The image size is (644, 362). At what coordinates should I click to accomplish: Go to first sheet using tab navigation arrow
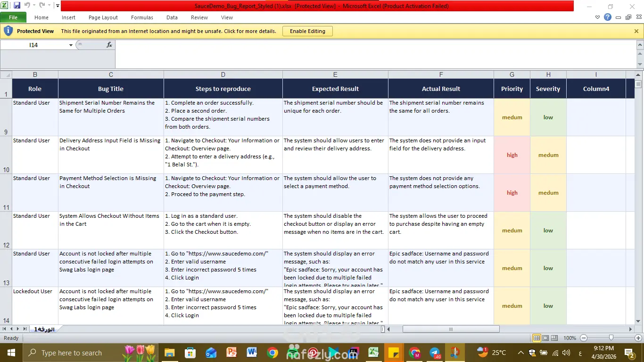pyautogui.click(x=4, y=329)
